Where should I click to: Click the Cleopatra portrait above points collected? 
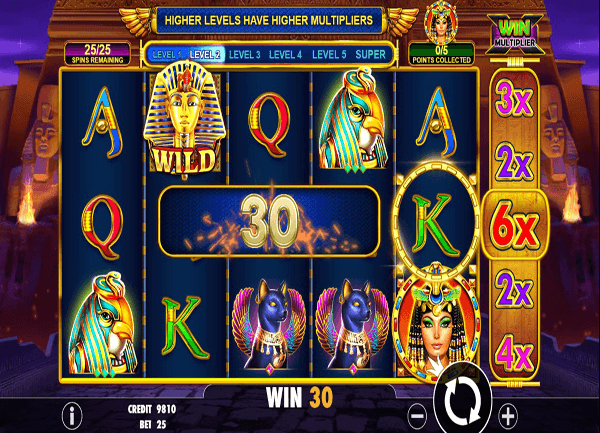[x=441, y=22]
